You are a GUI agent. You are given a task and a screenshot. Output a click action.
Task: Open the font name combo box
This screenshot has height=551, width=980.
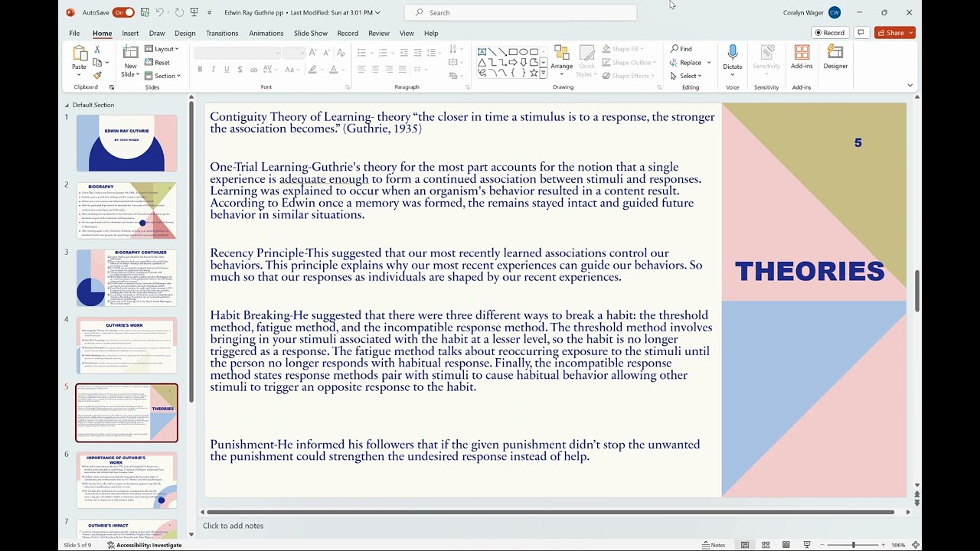237,52
